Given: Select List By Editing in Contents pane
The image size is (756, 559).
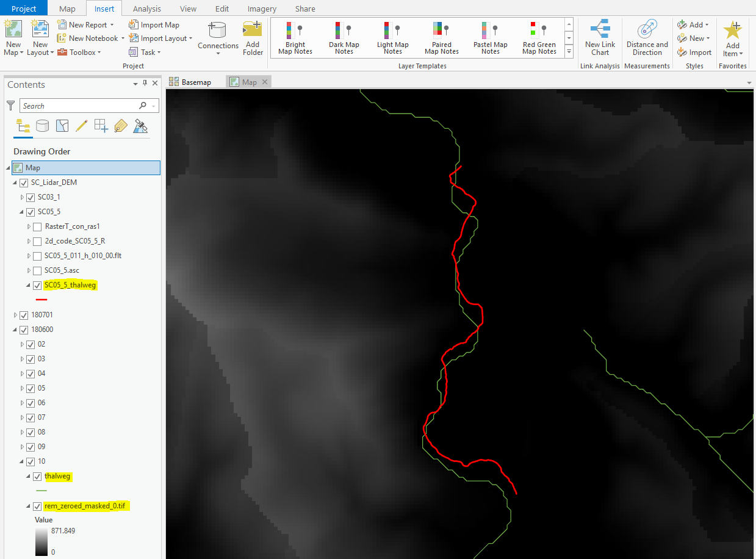Looking at the screenshot, I should click(82, 126).
